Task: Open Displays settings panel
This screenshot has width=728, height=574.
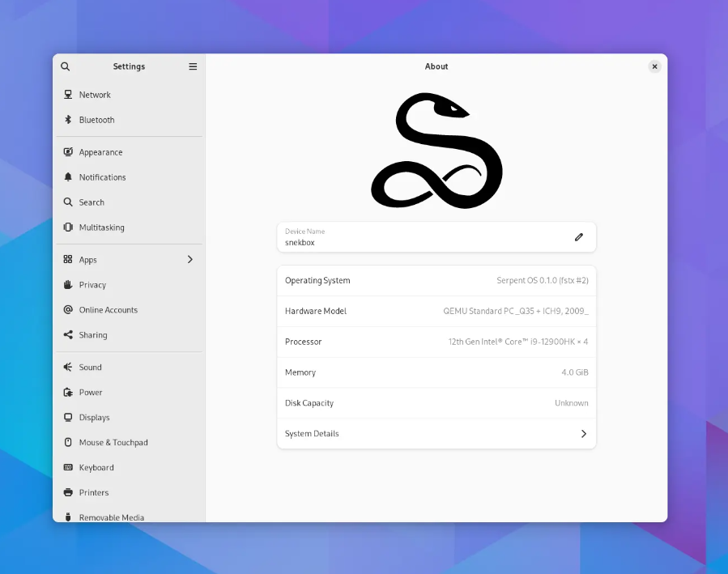Action: click(129, 417)
